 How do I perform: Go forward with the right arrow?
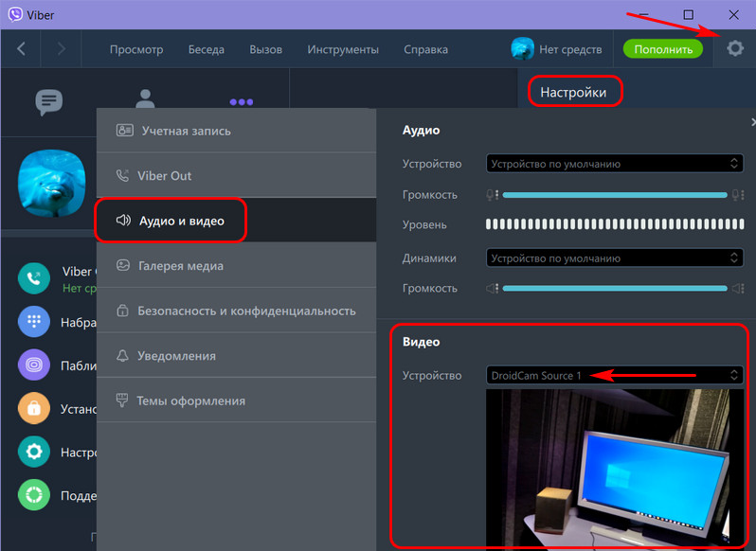click(62, 48)
